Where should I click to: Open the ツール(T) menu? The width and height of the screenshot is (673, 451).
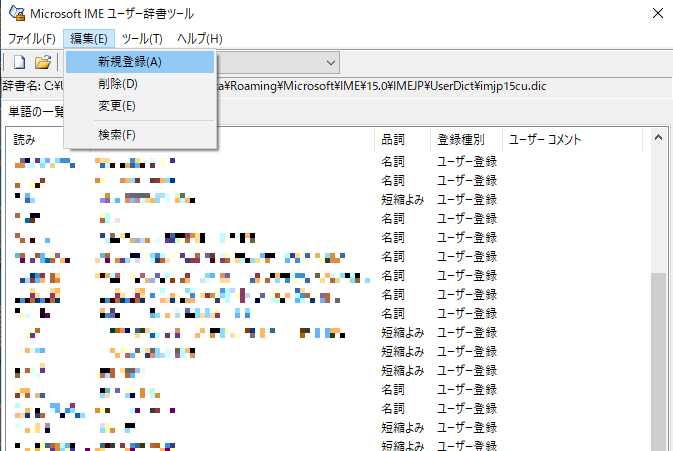[x=142, y=39]
